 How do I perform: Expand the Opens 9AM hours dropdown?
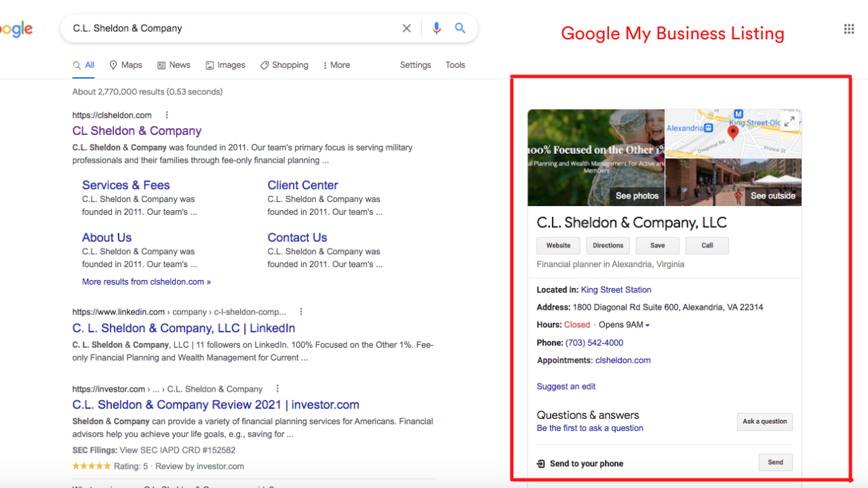(x=648, y=325)
